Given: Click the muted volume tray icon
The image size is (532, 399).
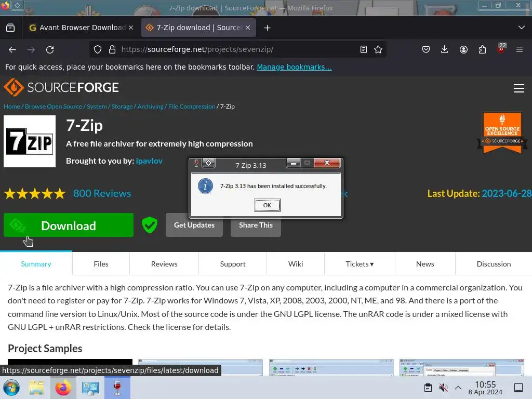Looking at the screenshot, I should 443,388.
